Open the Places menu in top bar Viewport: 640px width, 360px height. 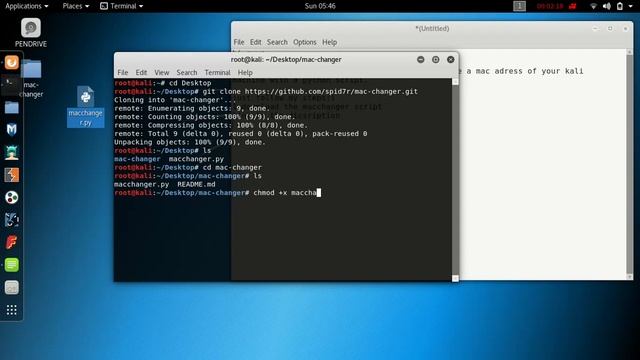click(x=76, y=6)
